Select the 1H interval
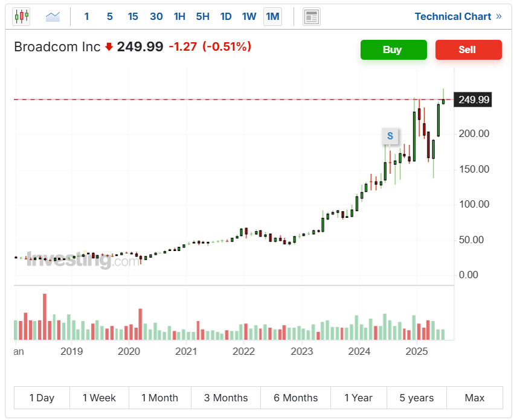Viewport: 514px width, 420px height. tap(179, 16)
